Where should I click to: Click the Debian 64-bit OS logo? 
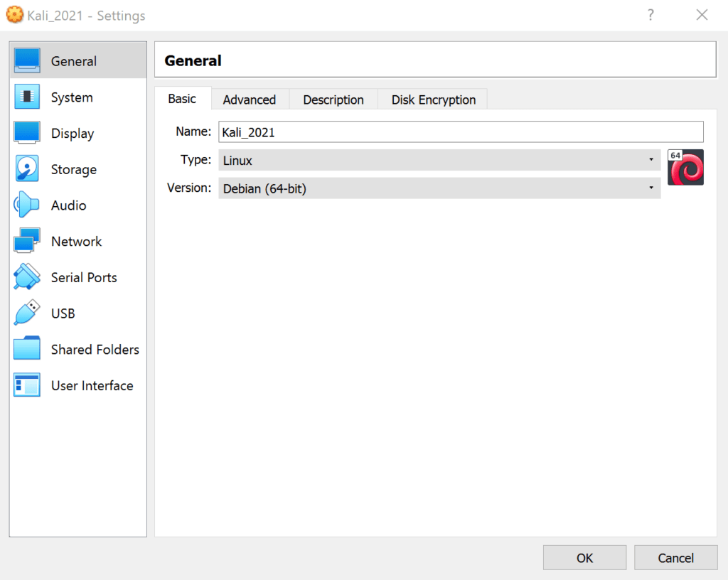click(x=685, y=167)
